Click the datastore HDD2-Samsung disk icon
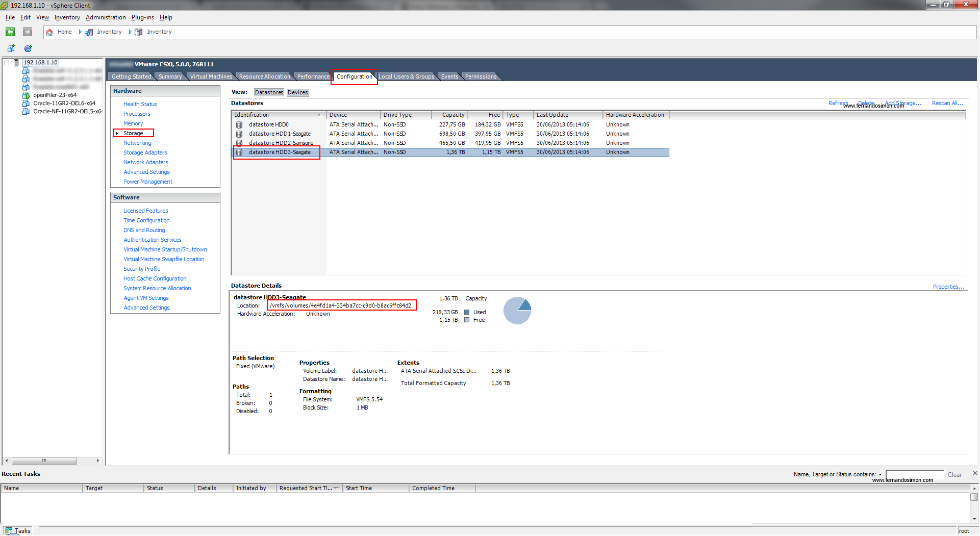 239,143
